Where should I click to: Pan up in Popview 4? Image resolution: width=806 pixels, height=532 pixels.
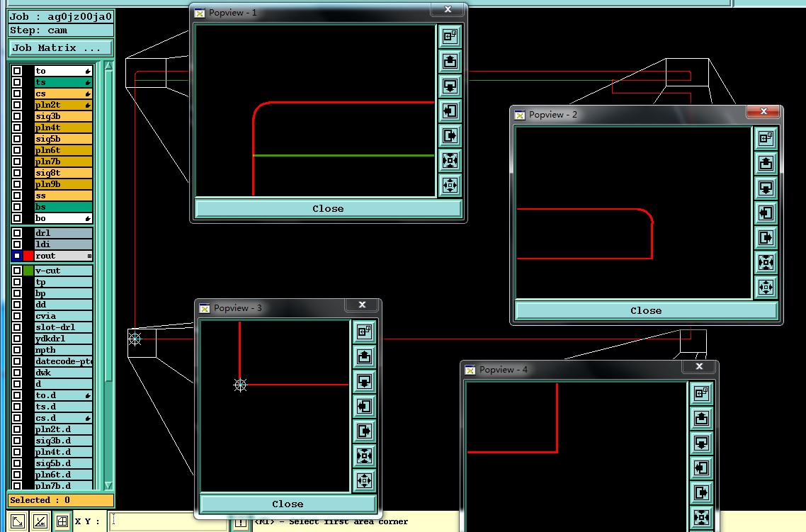pos(702,419)
